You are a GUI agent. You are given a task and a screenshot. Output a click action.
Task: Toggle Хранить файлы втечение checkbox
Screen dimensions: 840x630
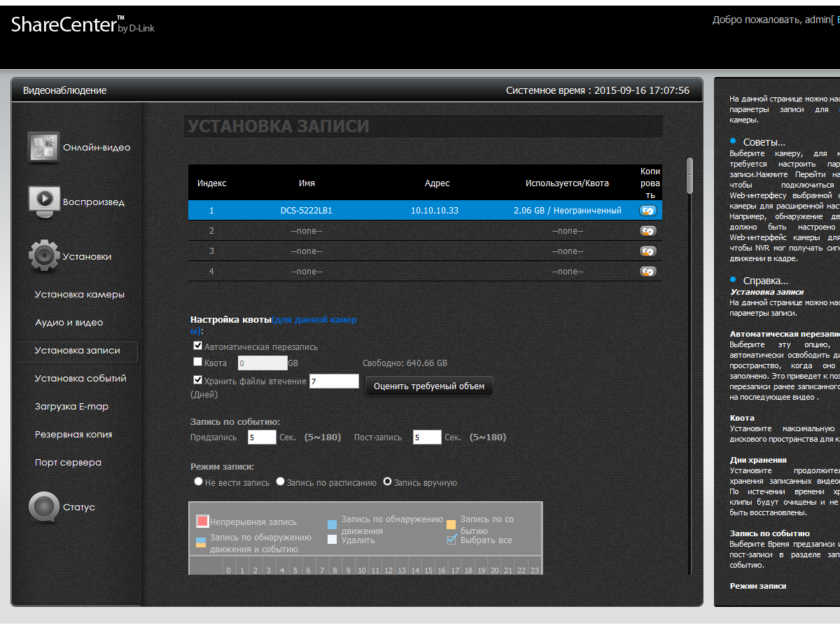pyautogui.click(x=198, y=380)
